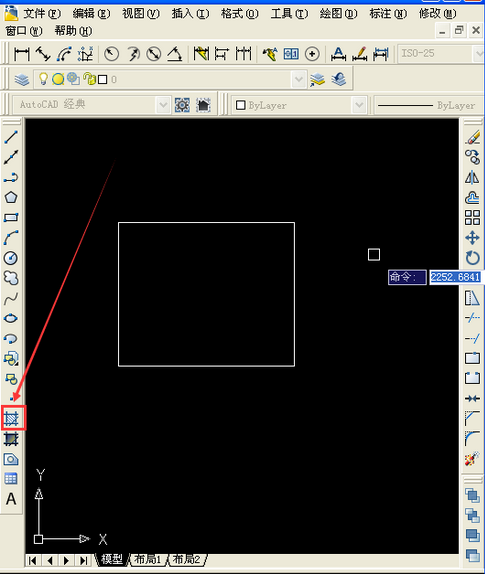This screenshot has height=574, width=485.
Task: Select the Fillet tool
Action: (x=473, y=439)
